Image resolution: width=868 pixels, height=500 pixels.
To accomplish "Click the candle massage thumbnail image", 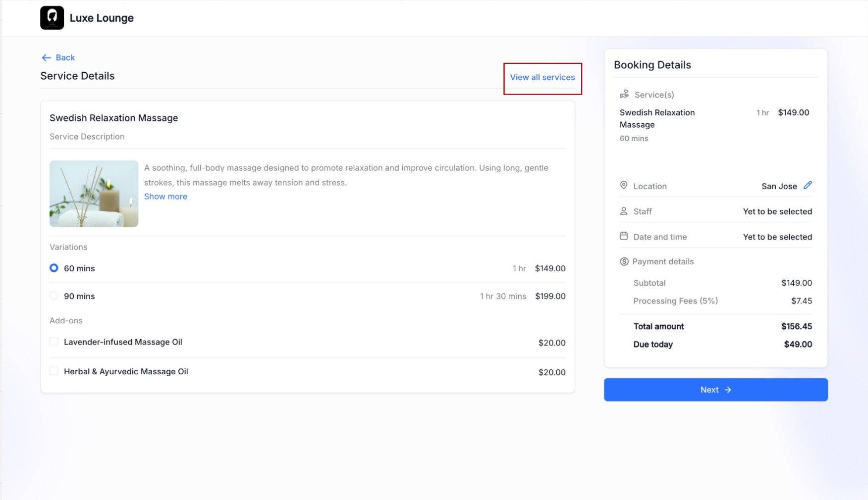I will coord(94,194).
